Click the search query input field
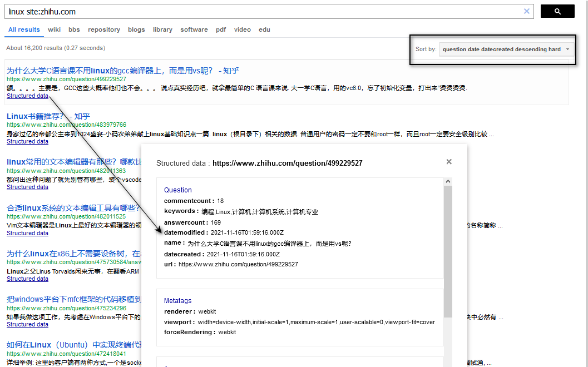 point(261,12)
